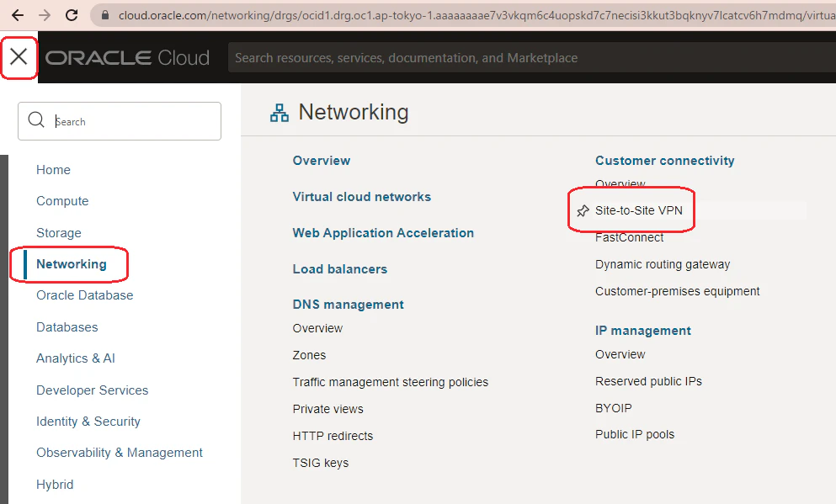Click the browser forward arrow
Viewport: 836px width, 504px height.
tap(45, 15)
